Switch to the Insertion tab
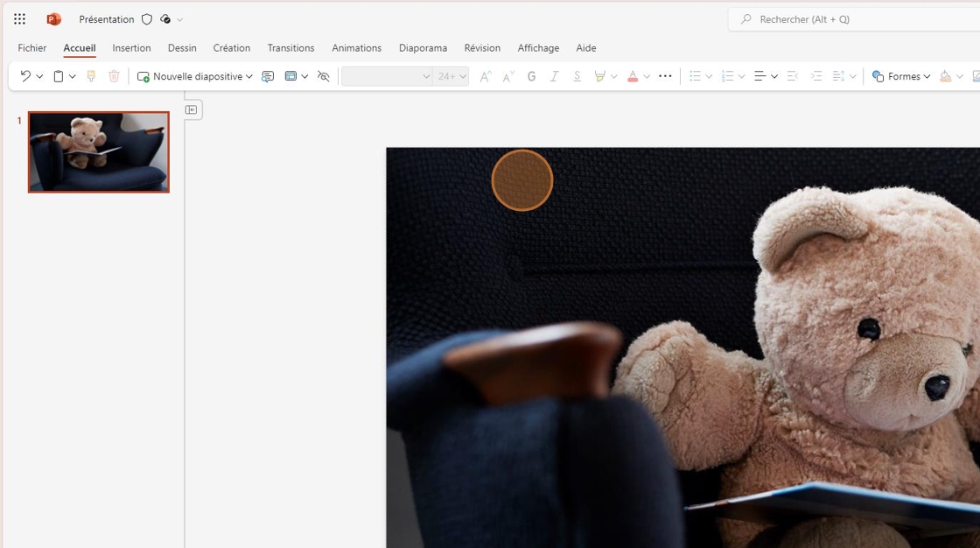The width and height of the screenshot is (980, 548). (131, 48)
